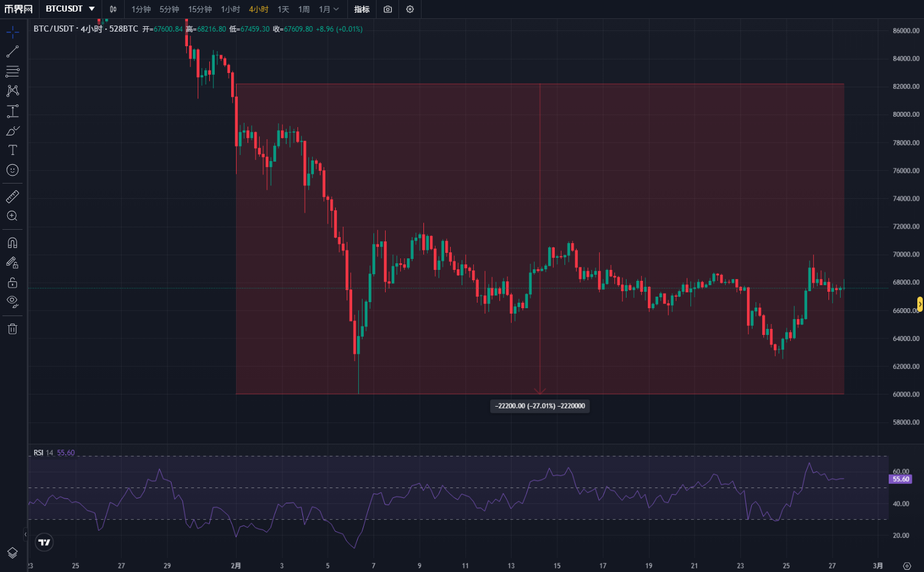Click the 58000.00 price axis label

click(906, 422)
